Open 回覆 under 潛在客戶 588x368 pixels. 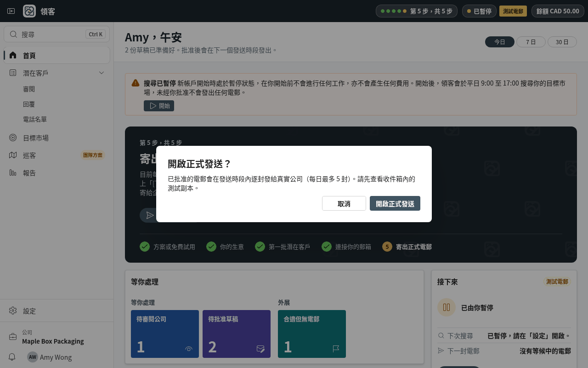(x=29, y=104)
